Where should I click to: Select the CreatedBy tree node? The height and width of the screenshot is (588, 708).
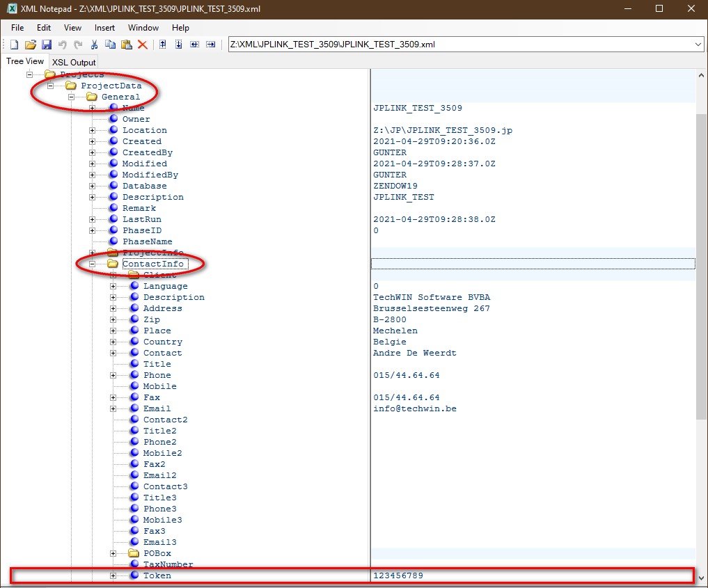click(x=148, y=152)
